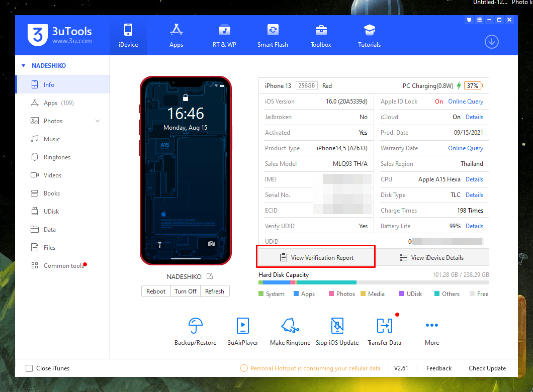Image resolution: width=533 pixels, height=392 pixels.
Task: Click Stop iOS Update icon
Action: (337, 326)
